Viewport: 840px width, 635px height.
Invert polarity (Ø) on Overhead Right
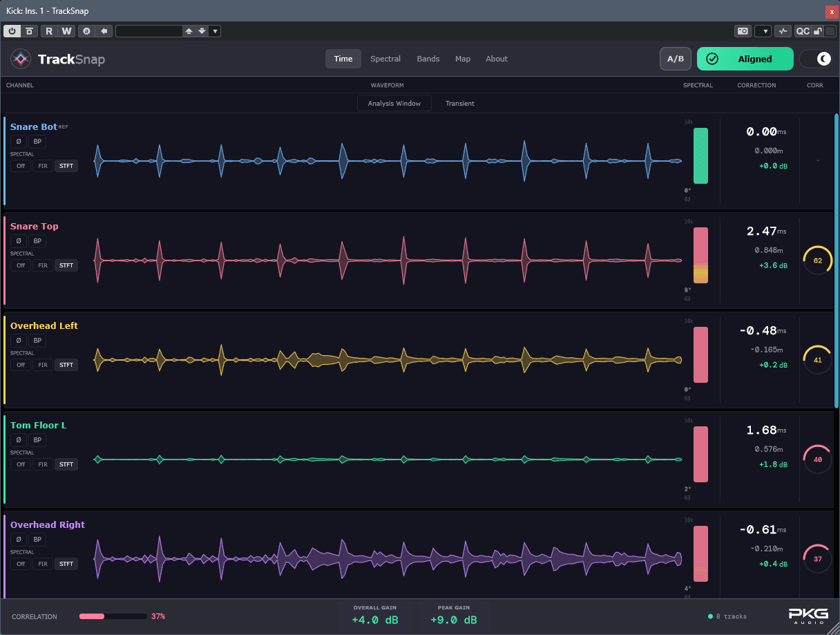[19, 540]
